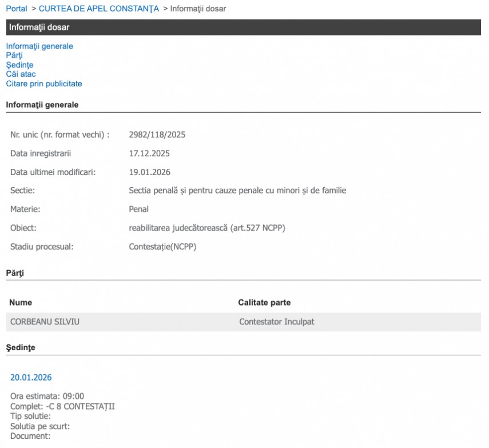Click the Contestator Inculpat party role
The image size is (489, 448).
point(276,322)
